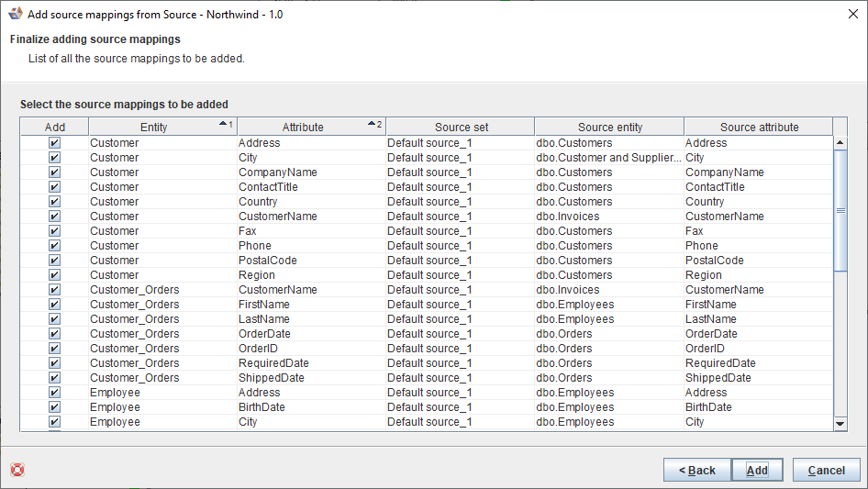Cancel the source mappings dialog
868x489 pixels.
pos(826,470)
